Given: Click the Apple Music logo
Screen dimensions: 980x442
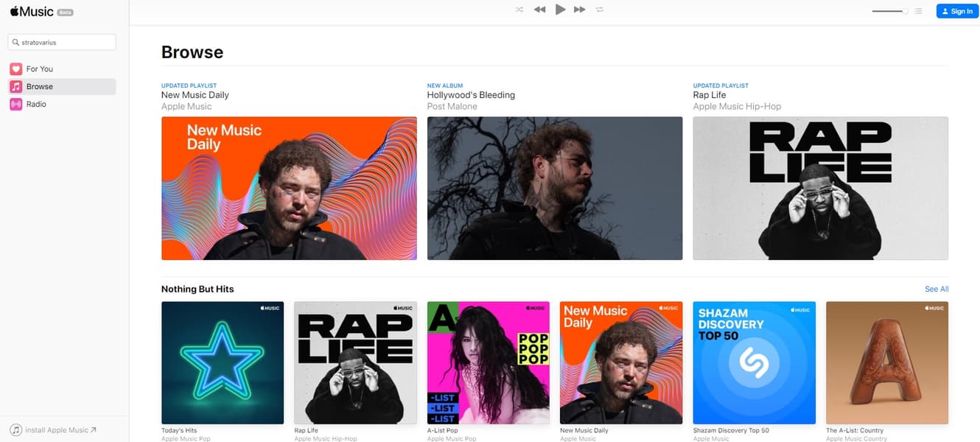Looking at the screenshot, I should 32,12.
